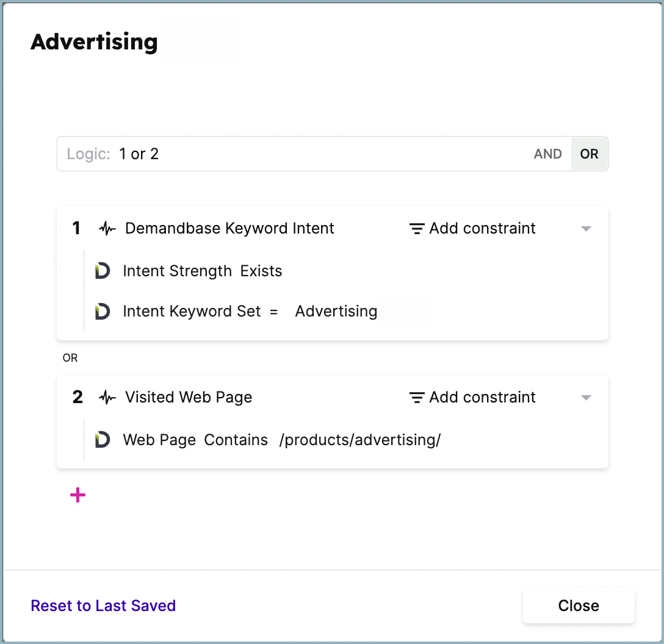
Task: Add a constraint to Demandbase Keyword Intent
Action: 472,229
